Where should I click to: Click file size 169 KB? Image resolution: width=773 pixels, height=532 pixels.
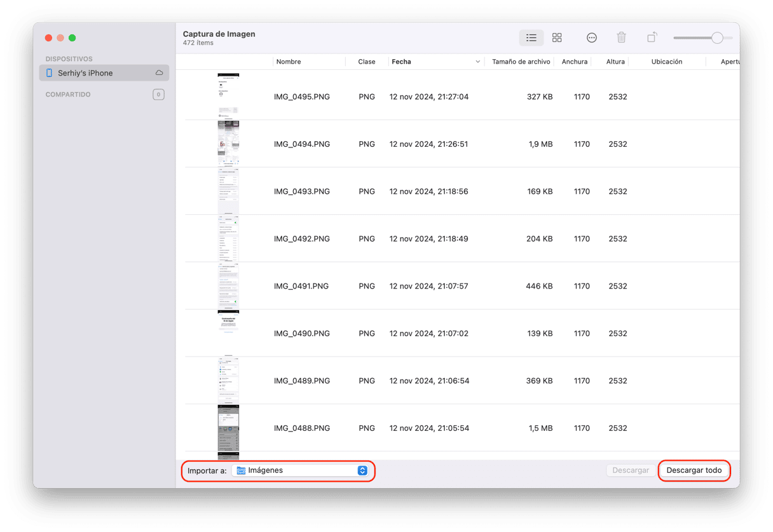tap(539, 191)
